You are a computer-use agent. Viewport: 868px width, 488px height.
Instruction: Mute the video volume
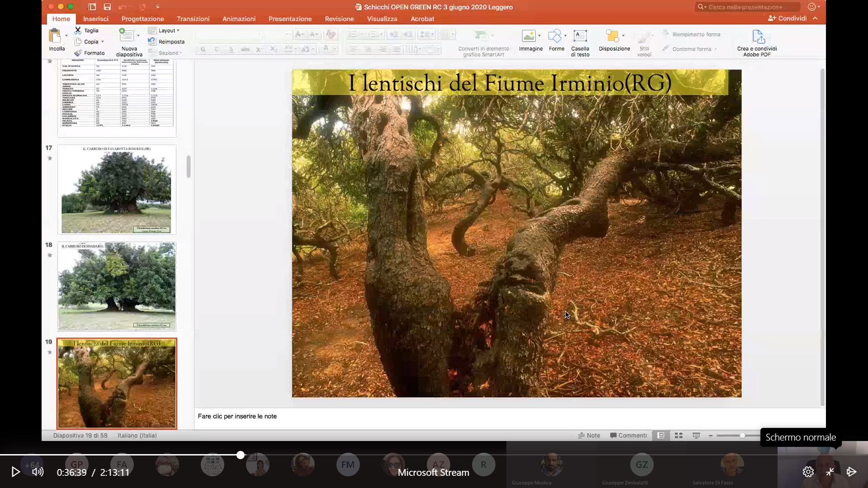click(x=38, y=472)
